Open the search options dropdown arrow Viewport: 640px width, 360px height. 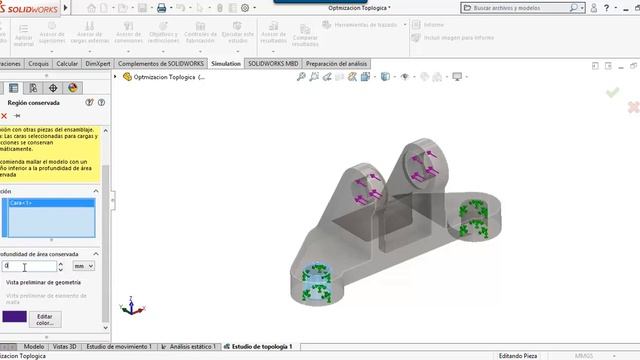[582, 8]
